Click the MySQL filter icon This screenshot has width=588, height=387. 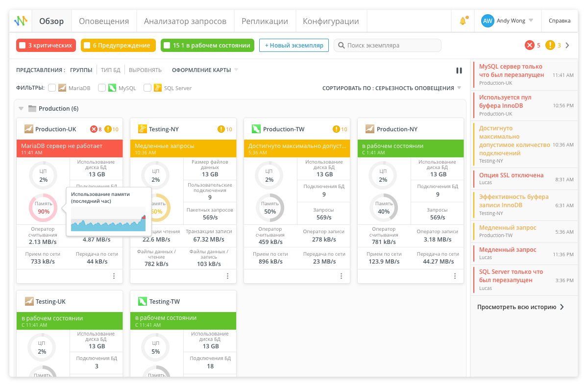click(112, 88)
